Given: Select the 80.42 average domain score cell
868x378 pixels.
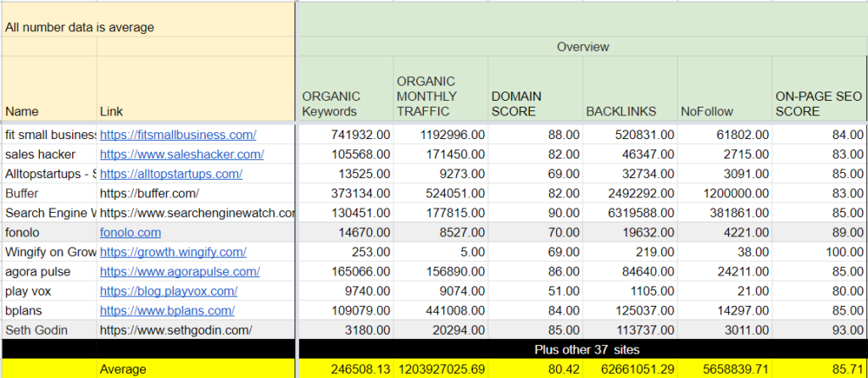Looking at the screenshot, I should (x=536, y=370).
